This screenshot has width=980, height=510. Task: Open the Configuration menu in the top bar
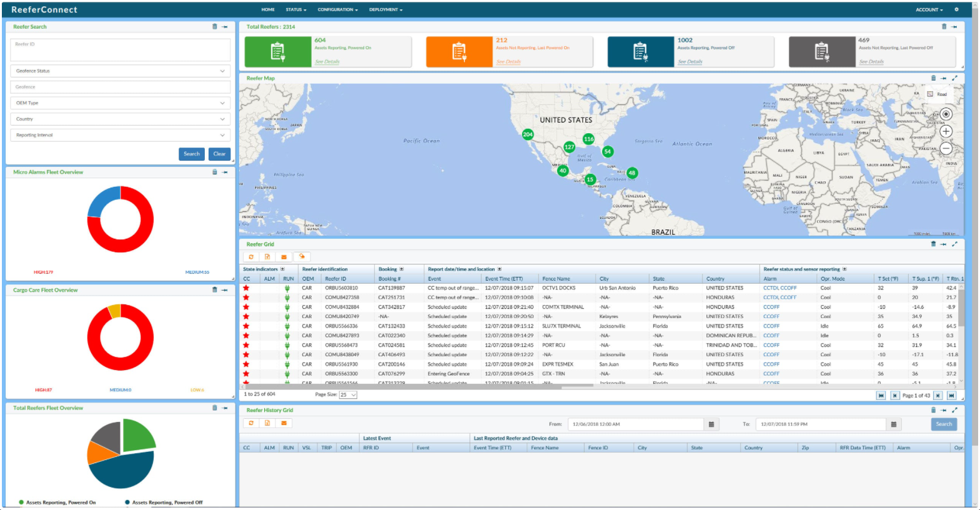coord(337,10)
